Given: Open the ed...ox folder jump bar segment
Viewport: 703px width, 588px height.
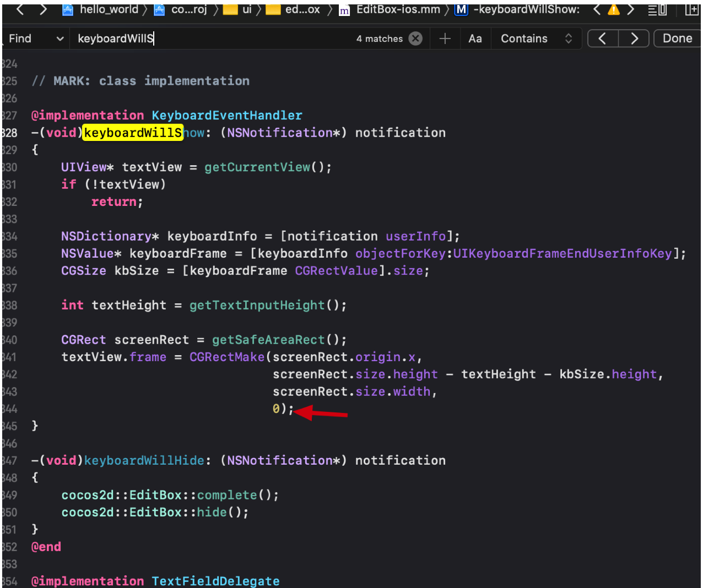Looking at the screenshot, I should tap(293, 9).
